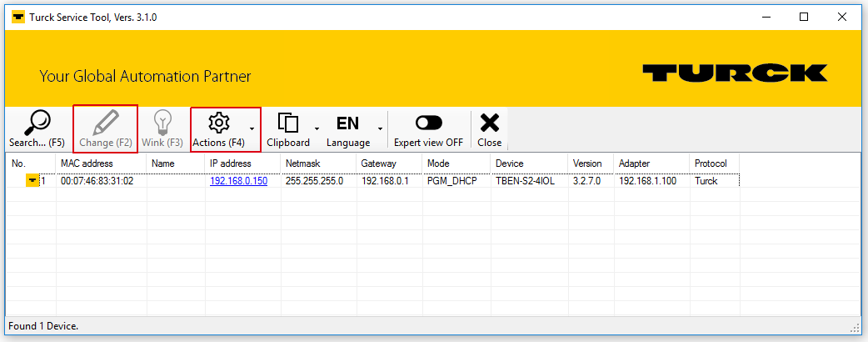
Task: Click the window resize grip corner
Action: [856, 329]
